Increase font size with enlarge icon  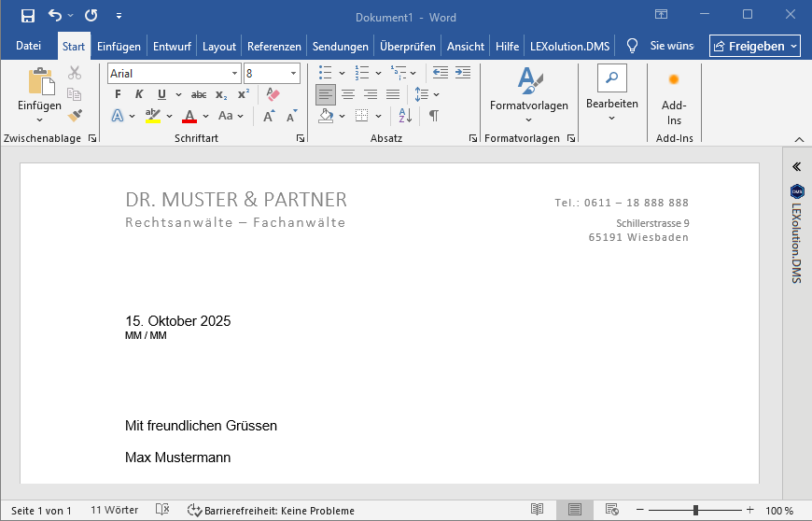tap(269, 116)
